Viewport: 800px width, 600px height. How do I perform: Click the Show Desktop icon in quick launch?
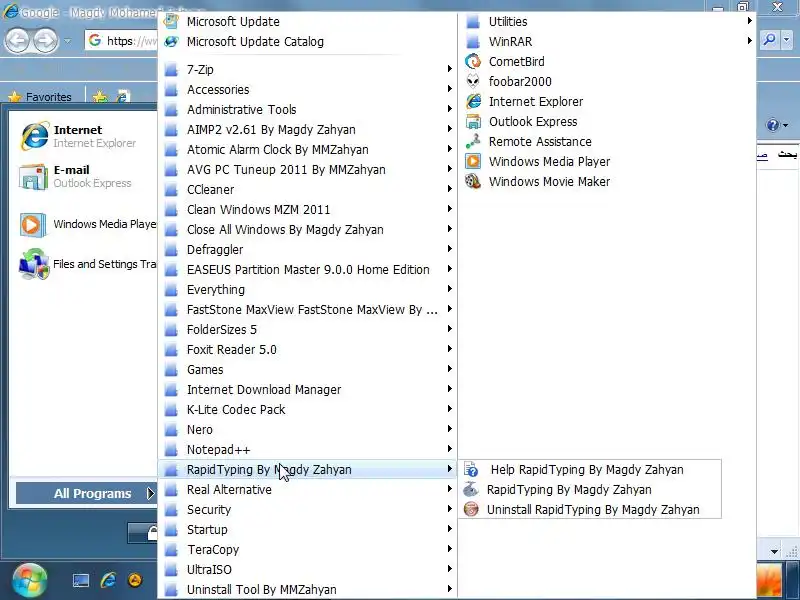tap(81, 581)
